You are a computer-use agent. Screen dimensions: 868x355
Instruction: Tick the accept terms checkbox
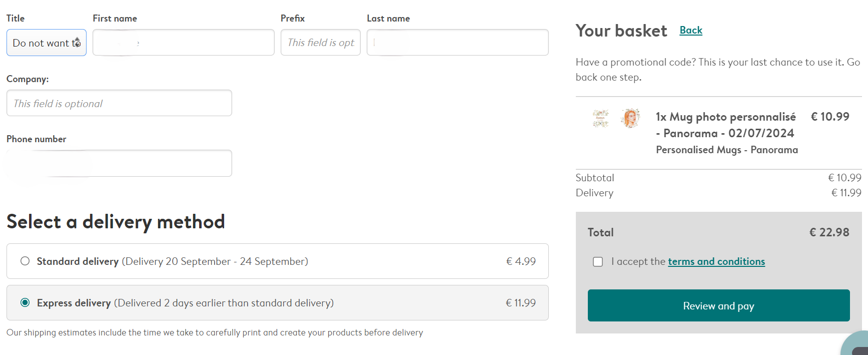click(598, 262)
